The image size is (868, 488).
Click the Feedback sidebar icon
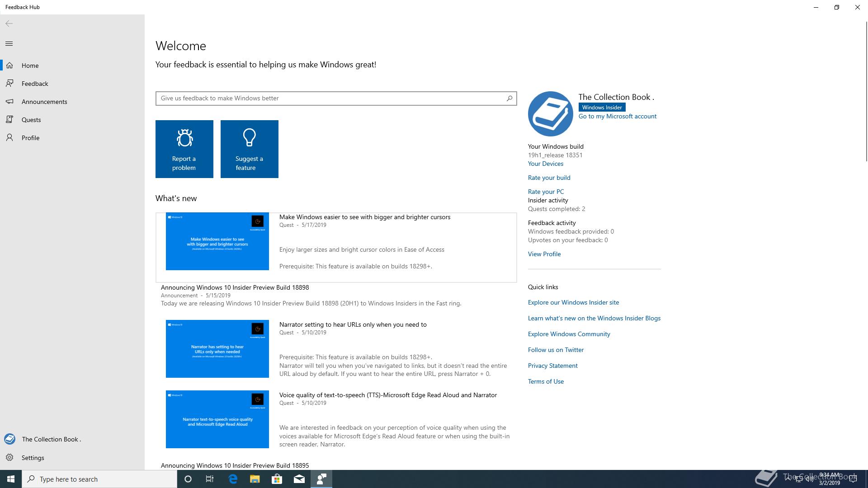(x=9, y=84)
